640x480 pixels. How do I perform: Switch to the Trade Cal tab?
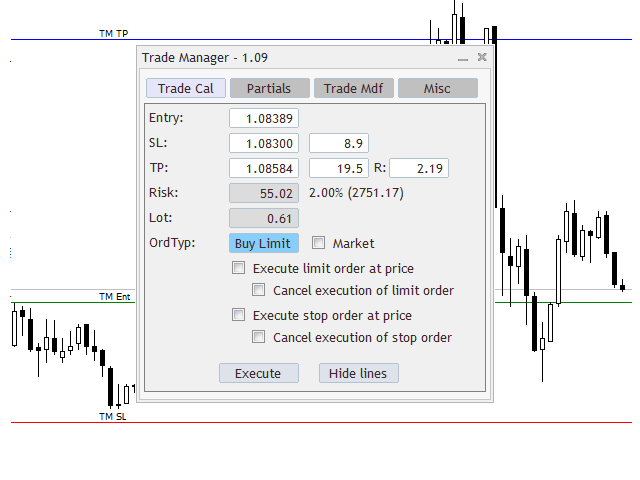(186, 88)
